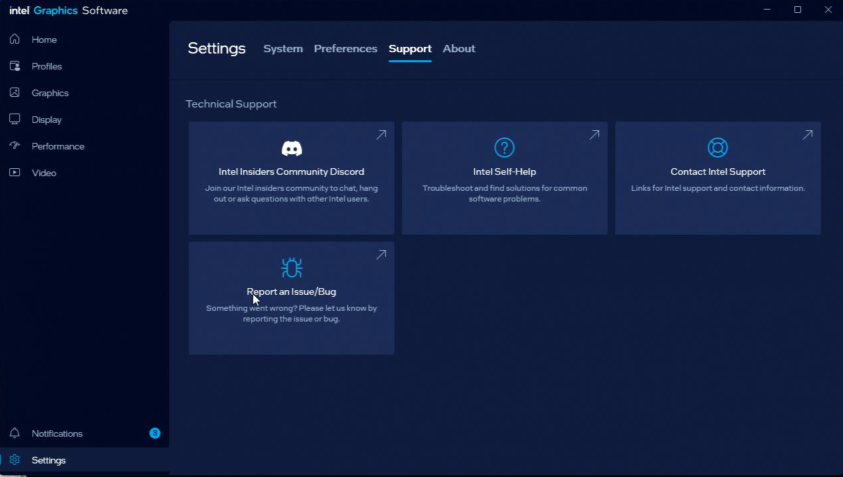Go to Home in the sidebar
Viewport: 843px width, 477px height.
point(44,40)
